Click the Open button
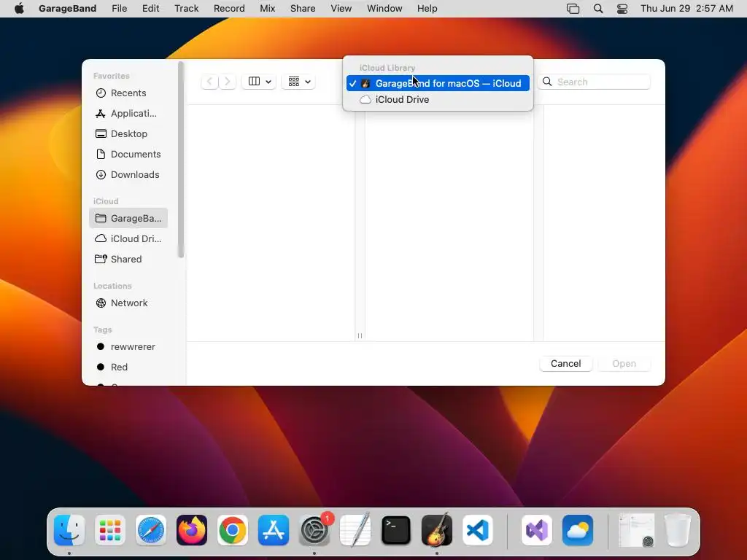This screenshot has width=747, height=560. (x=624, y=363)
